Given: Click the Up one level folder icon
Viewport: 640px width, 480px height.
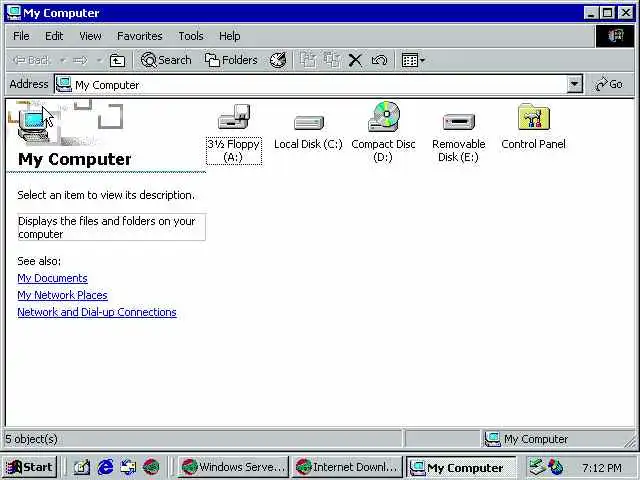Looking at the screenshot, I should point(118,60).
